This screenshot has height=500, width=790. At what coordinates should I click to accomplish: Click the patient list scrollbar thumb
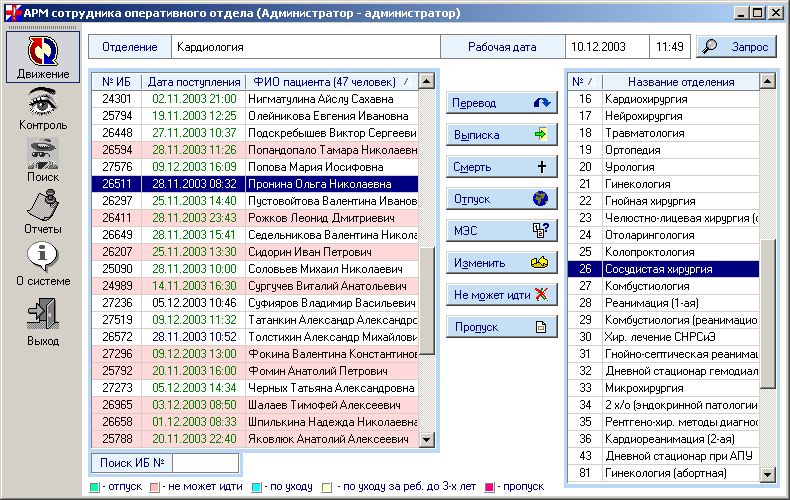[427, 300]
